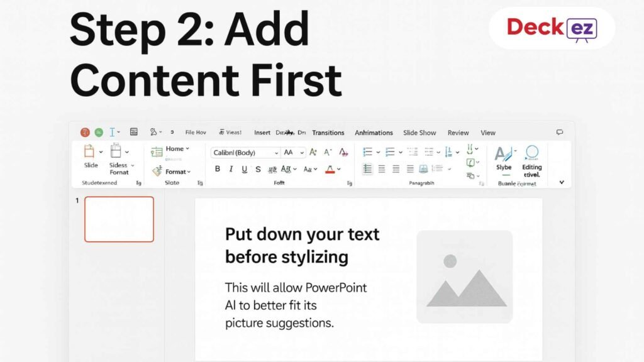The height and width of the screenshot is (362, 644).
Task: Apply strikethrough formatting
Action: tap(258, 169)
